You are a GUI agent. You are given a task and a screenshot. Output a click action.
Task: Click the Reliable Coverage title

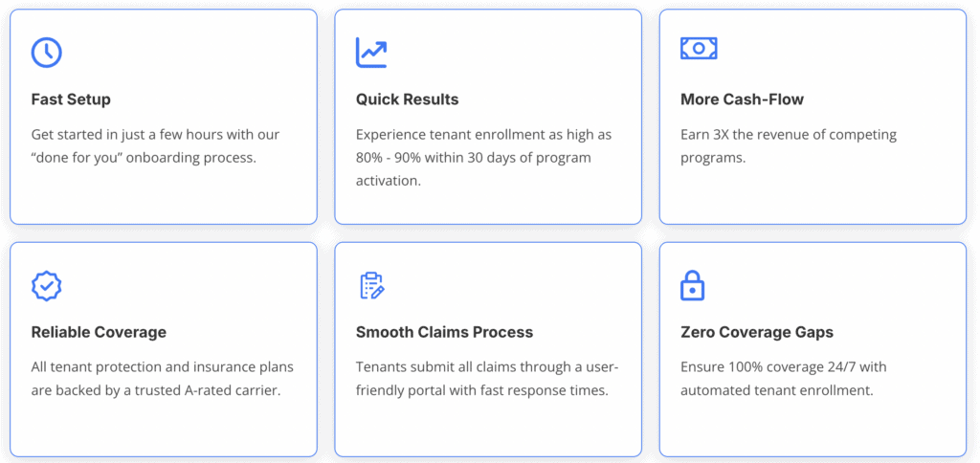tap(99, 333)
